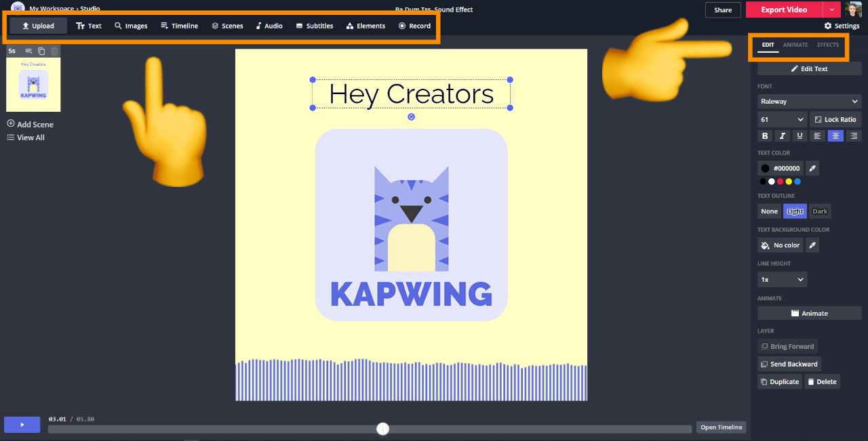Toggle underline formatting
The image size is (868, 441).
[x=800, y=135]
